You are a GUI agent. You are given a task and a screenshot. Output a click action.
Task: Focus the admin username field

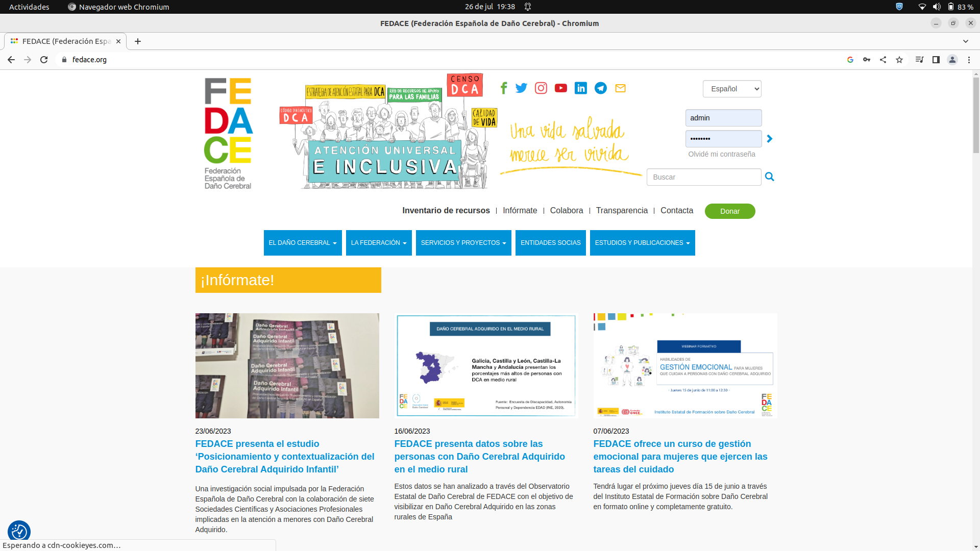point(723,118)
